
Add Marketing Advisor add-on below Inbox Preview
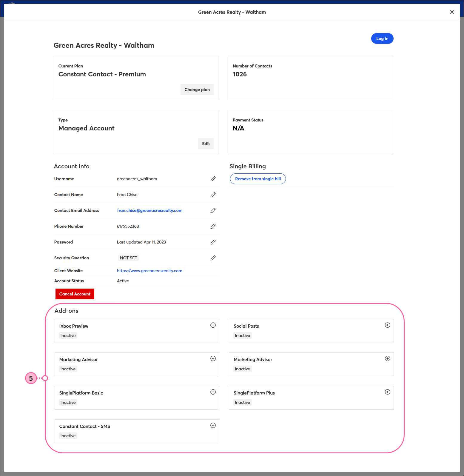pos(213,358)
